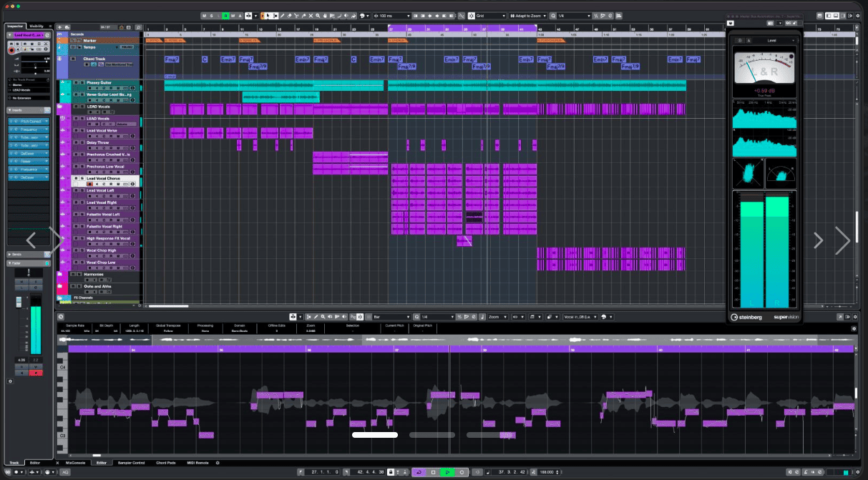The image size is (868, 480).
Task: Select the Track tab below the Inspector
Action: (14, 463)
